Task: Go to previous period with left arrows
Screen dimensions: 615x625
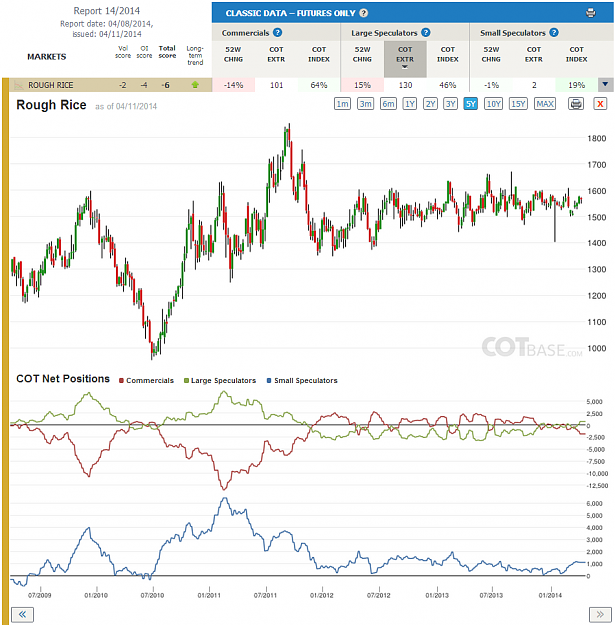Action: (x=22, y=614)
